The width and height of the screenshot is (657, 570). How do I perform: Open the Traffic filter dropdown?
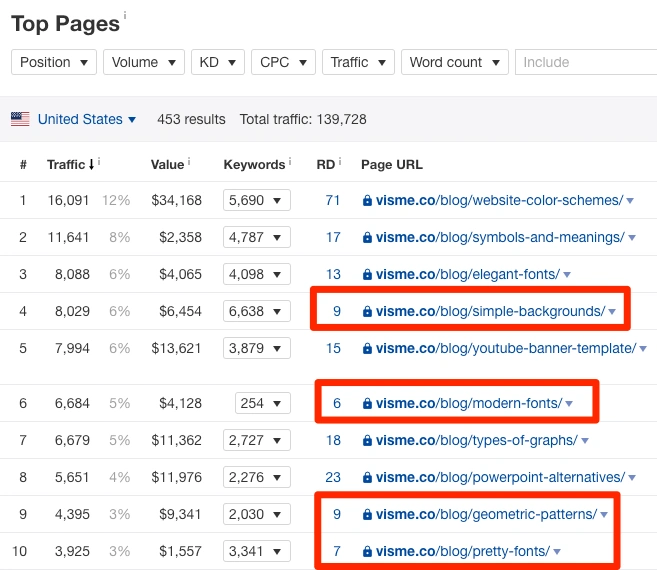pos(358,62)
